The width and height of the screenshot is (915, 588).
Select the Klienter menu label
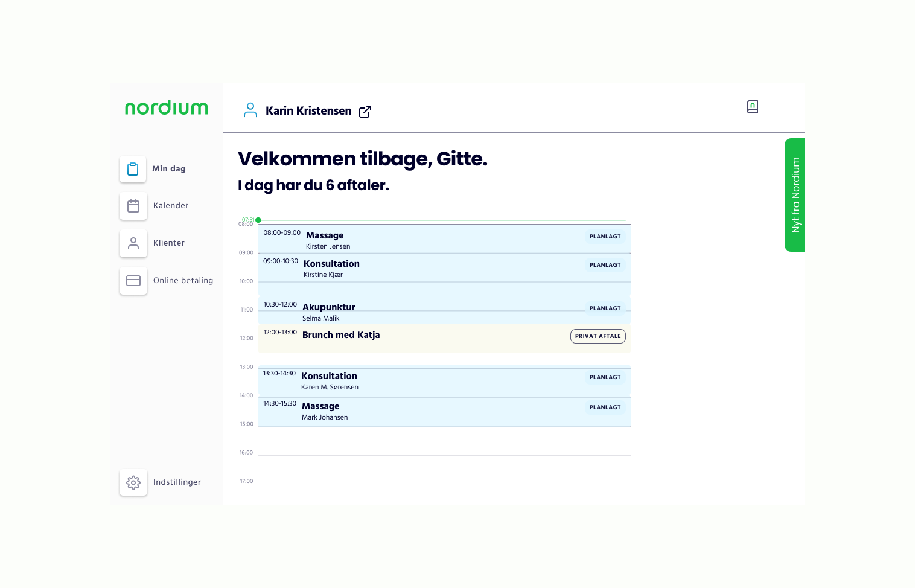point(169,243)
